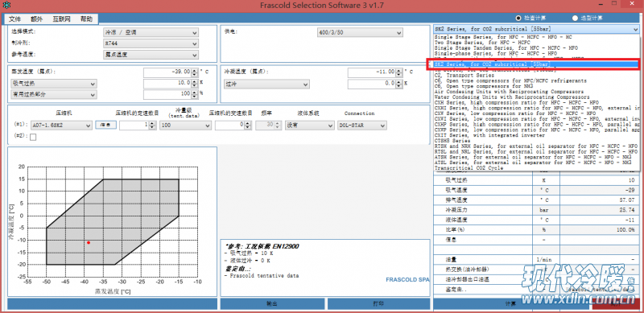The height and width of the screenshot is (313, 644).
Task: Open the 互联网 menu
Action: click(x=62, y=19)
